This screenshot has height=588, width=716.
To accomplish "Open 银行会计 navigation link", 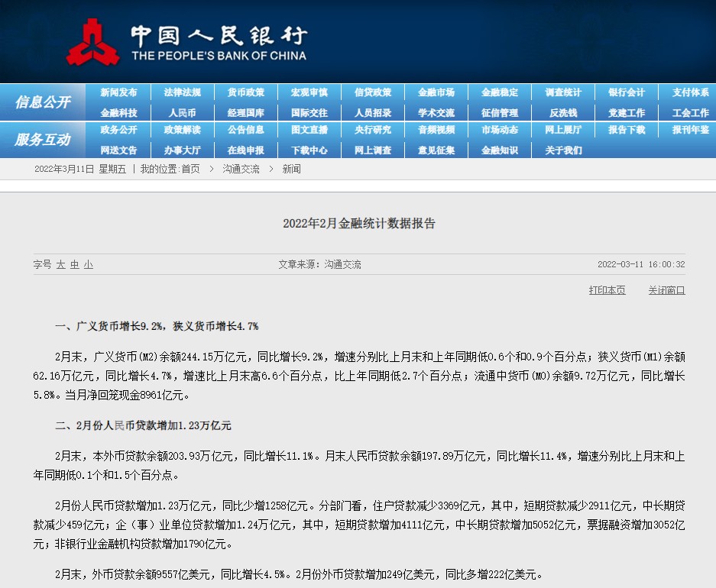I will 627,92.
